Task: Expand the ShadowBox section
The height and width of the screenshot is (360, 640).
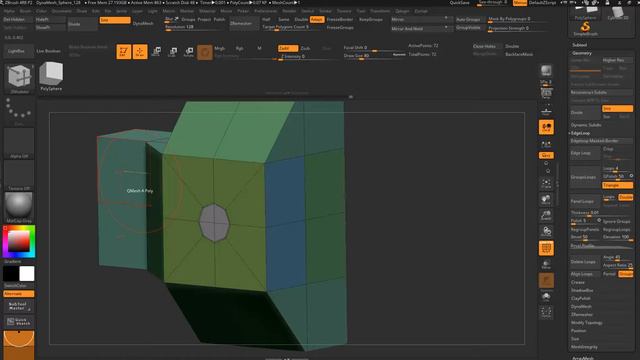Action: [582, 291]
